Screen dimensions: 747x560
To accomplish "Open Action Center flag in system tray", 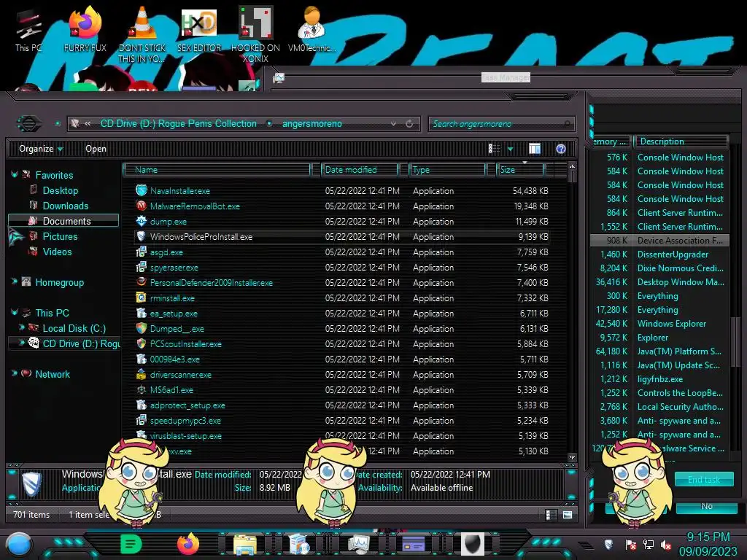I will [x=630, y=544].
